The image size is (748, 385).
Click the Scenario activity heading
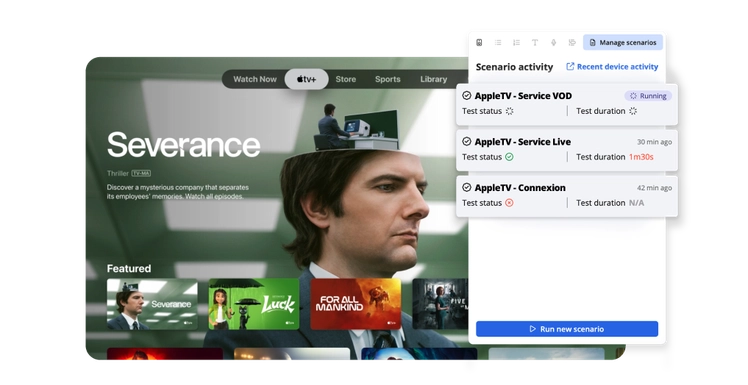(514, 67)
